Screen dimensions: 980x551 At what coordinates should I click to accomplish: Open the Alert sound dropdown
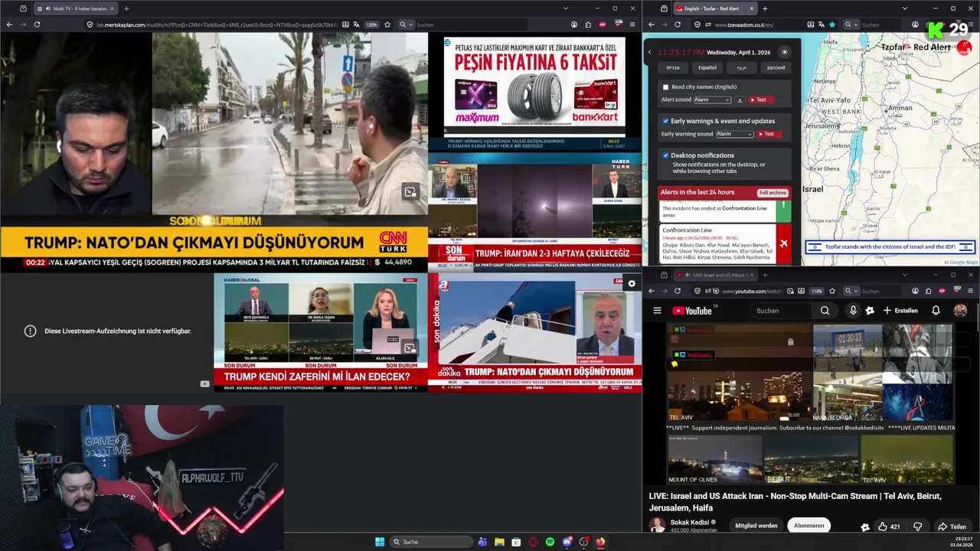point(712,99)
